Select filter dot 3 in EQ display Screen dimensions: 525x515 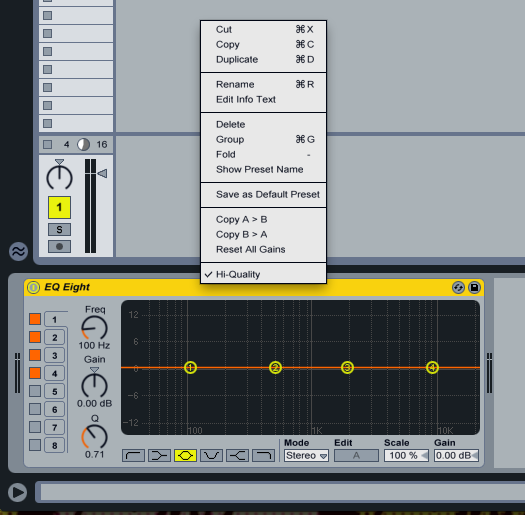point(347,367)
